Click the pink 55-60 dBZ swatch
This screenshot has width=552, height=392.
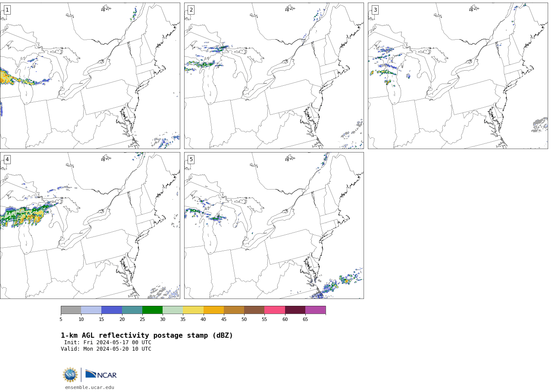pyautogui.click(x=275, y=310)
